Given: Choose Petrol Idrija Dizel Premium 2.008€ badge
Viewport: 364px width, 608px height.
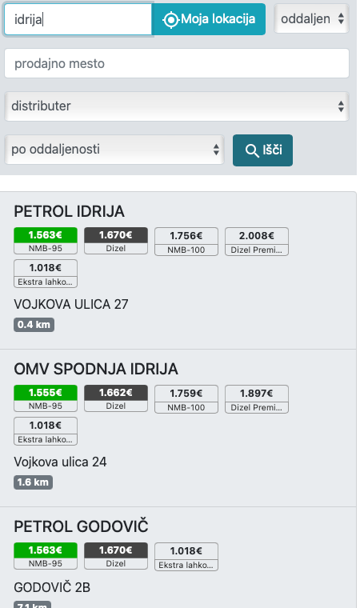Looking at the screenshot, I should (x=257, y=242).
